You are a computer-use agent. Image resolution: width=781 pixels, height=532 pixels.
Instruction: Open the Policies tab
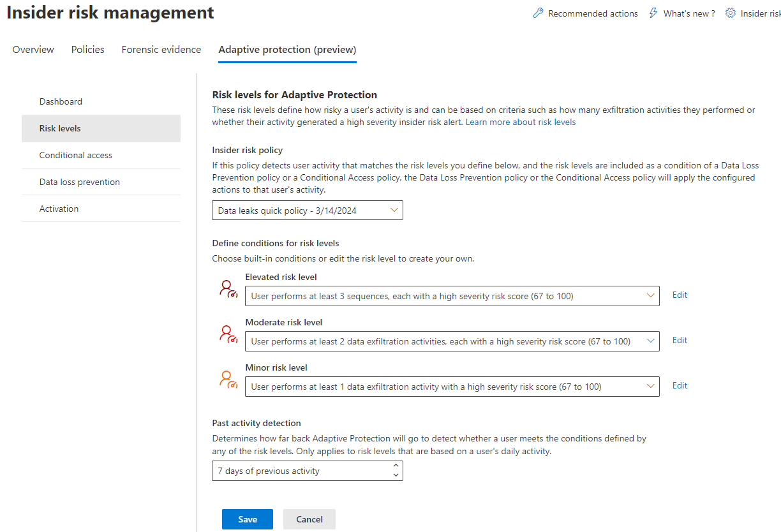[87, 50]
